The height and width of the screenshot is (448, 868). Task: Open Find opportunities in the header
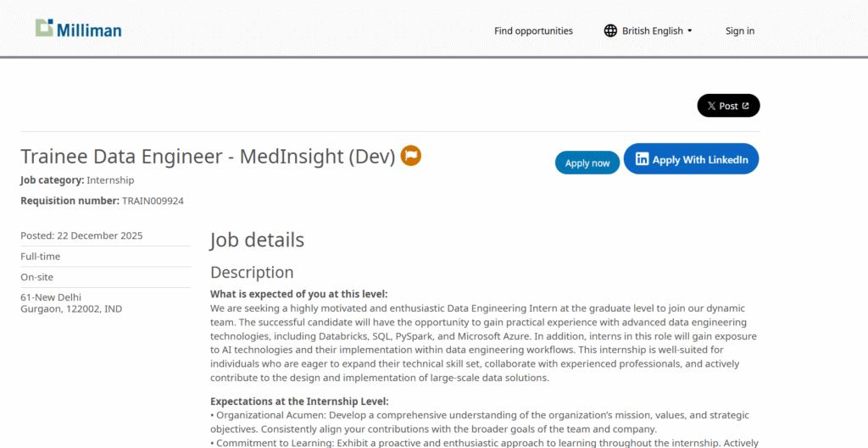(533, 30)
